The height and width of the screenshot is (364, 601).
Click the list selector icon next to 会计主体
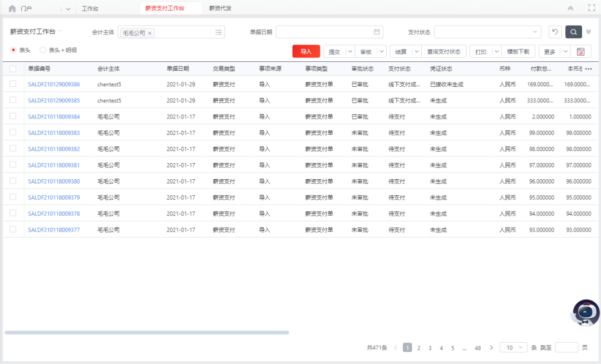click(219, 32)
